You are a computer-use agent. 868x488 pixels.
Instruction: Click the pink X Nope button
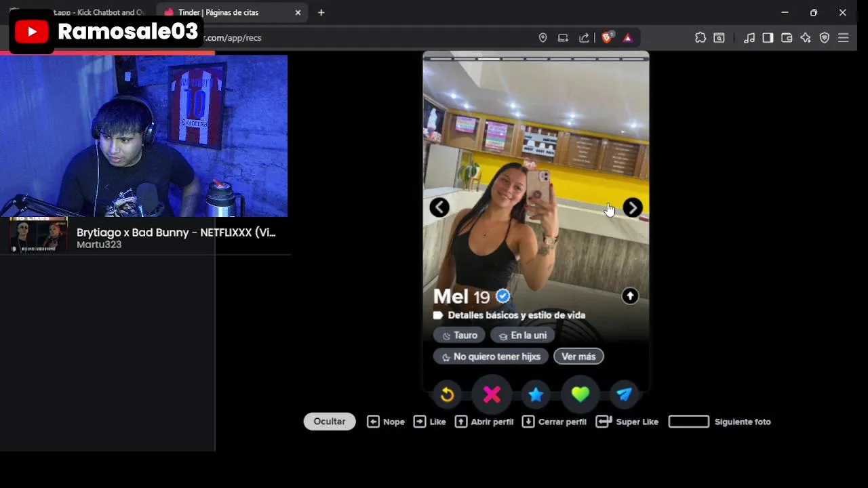[492, 394]
